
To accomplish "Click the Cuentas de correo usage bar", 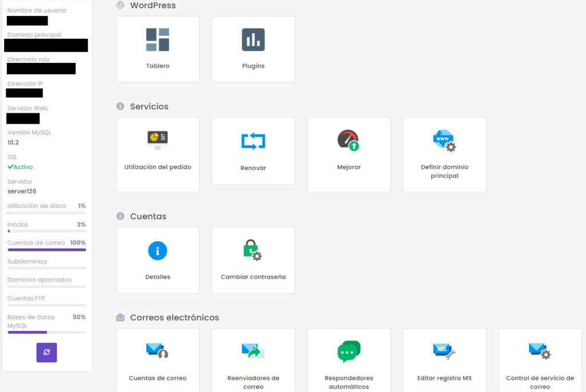I will (x=46, y=250).
